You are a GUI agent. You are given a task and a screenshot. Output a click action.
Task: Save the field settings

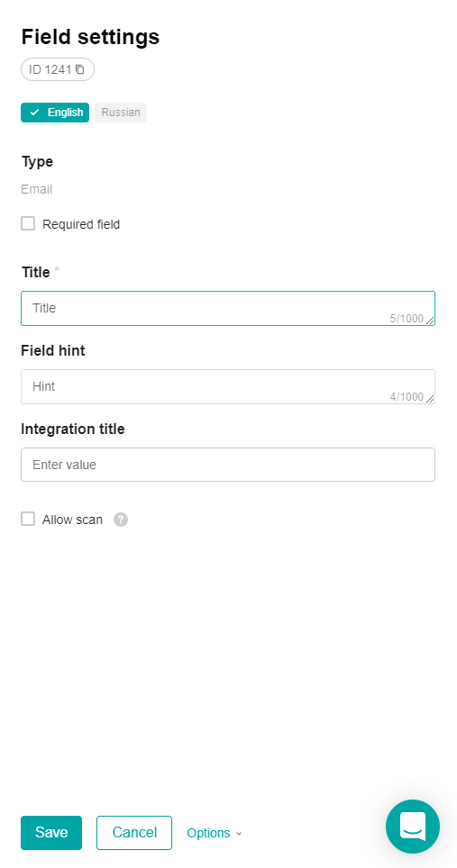[x=51, y=833]
